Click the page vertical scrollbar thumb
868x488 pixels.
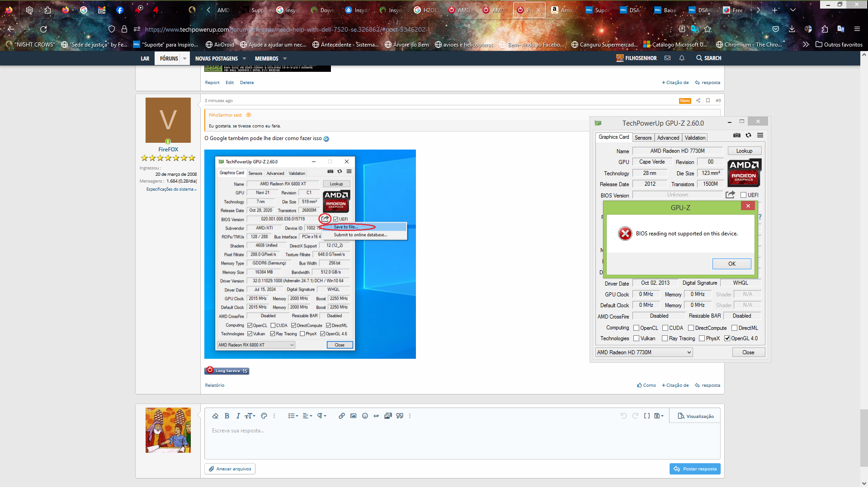(x=864, y=437)
